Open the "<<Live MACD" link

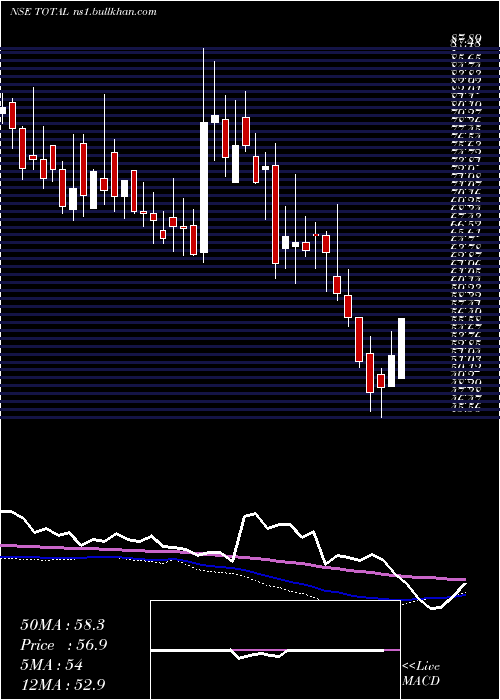click(x=421, y=674)
